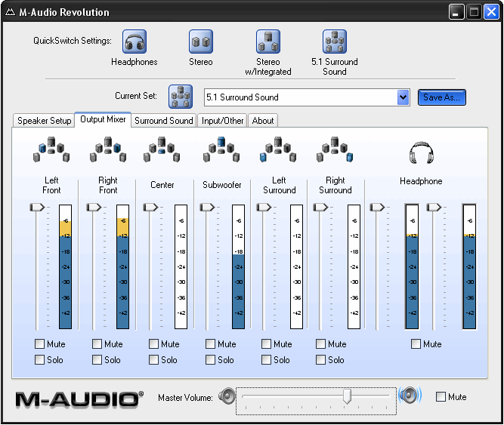Click the left Headphone volume slider handle

[x=377, y=208]
